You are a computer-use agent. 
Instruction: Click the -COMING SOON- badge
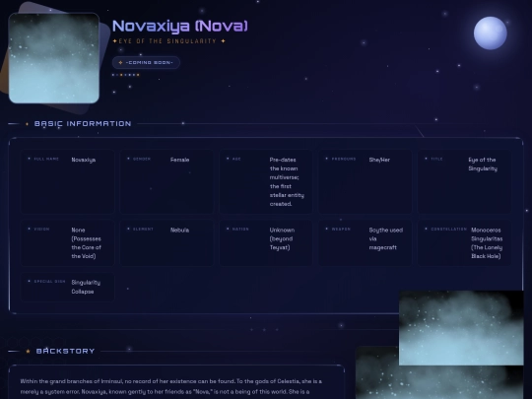[146, 62]
